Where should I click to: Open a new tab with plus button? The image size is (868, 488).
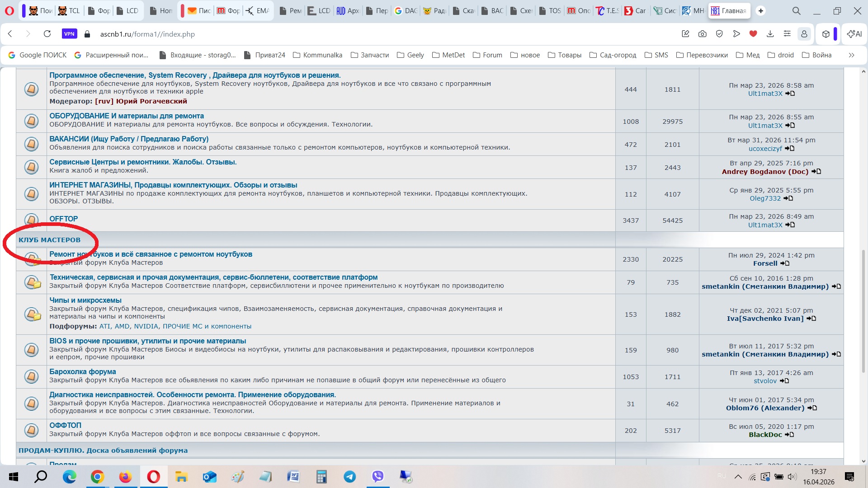[x=761, y=11]
